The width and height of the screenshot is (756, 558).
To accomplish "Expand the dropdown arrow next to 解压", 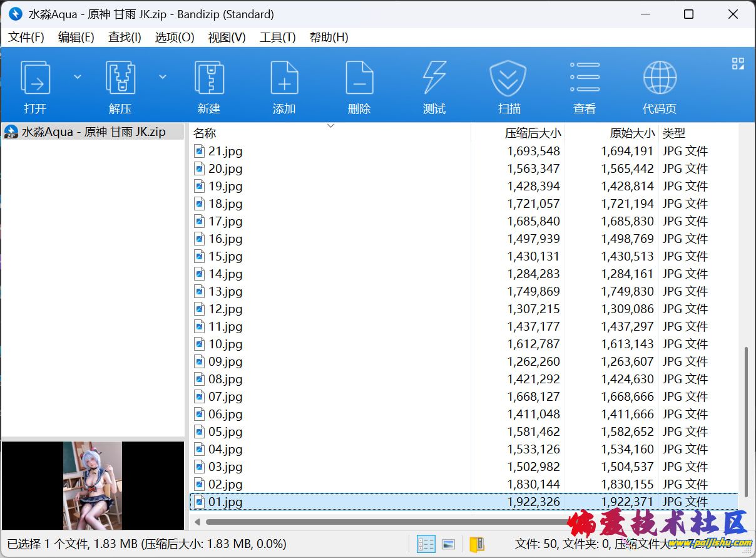I will 163,77.
